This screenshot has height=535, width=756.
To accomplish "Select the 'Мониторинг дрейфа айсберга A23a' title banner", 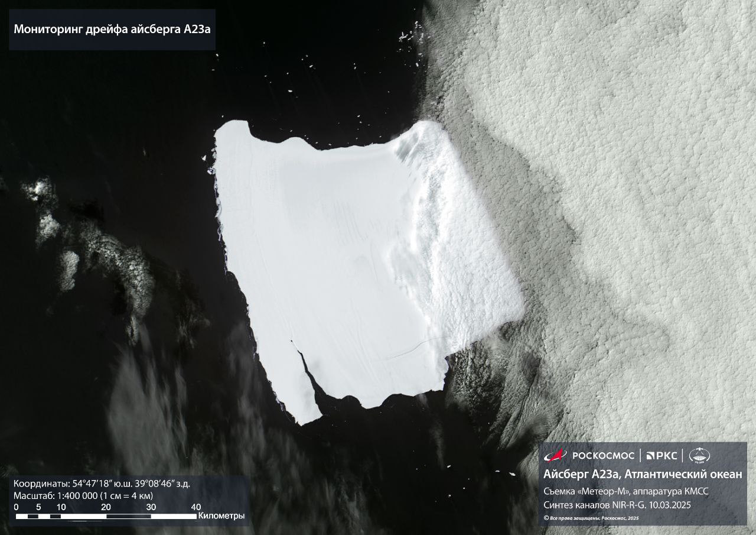I will pos(112,29).
